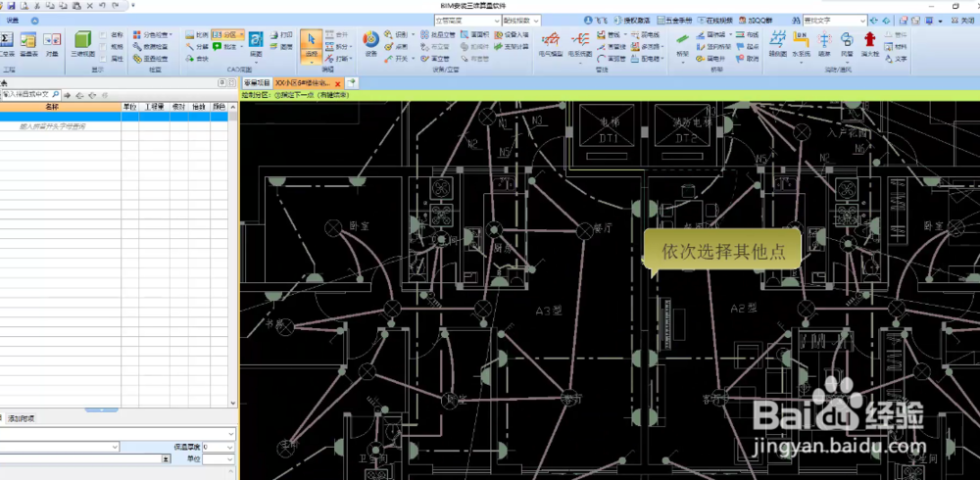Screen dimensions: 980x480
Task: Open the 配线根数 combo box
Action: click(521, 21)
